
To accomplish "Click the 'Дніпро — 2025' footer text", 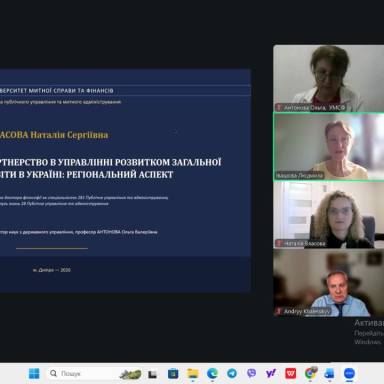I will (52, 270).
